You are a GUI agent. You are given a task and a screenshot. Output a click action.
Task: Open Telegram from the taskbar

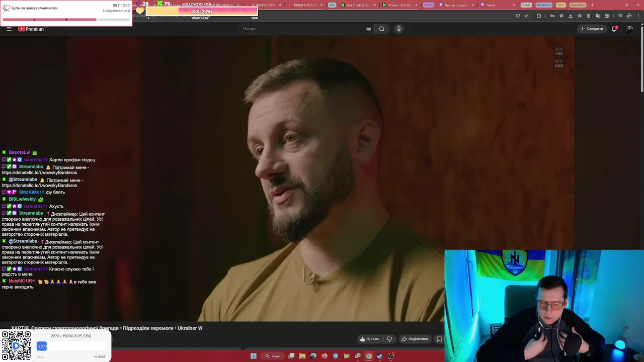(x=336, y=356)
